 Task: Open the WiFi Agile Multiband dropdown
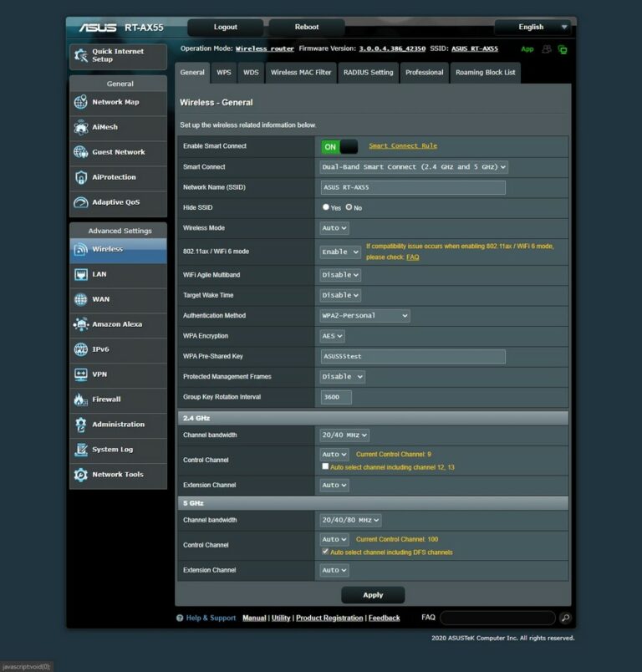click(340, 275)
